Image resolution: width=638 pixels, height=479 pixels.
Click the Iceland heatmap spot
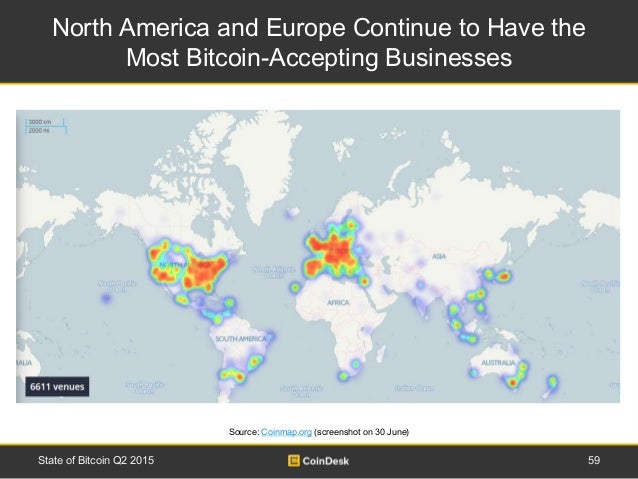[x=292, y=212]
